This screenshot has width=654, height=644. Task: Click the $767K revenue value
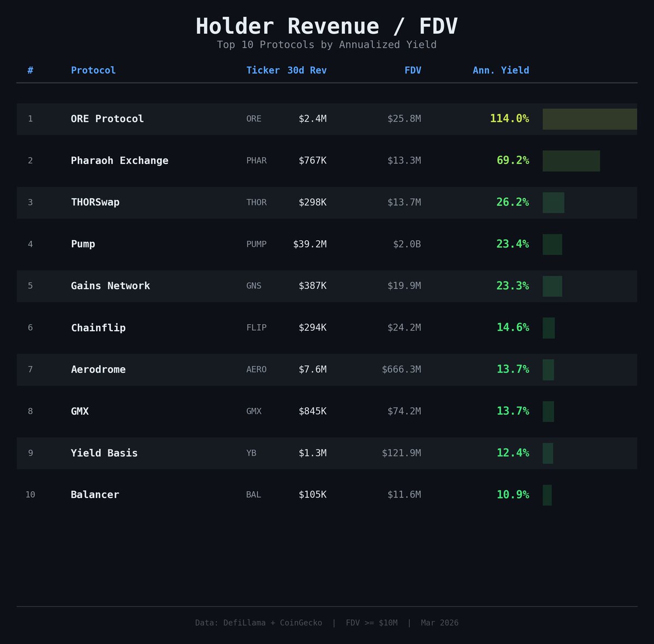[x=312, y=161]
